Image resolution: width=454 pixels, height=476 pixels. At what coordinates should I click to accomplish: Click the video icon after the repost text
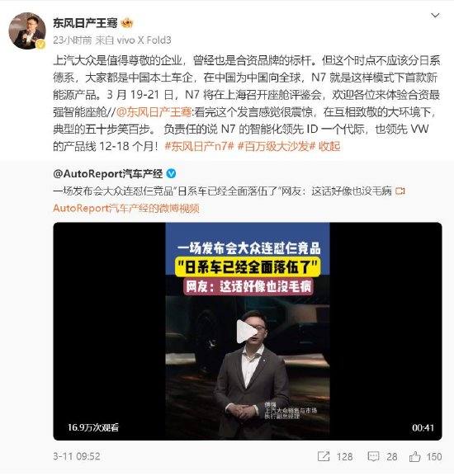[400, 191]
